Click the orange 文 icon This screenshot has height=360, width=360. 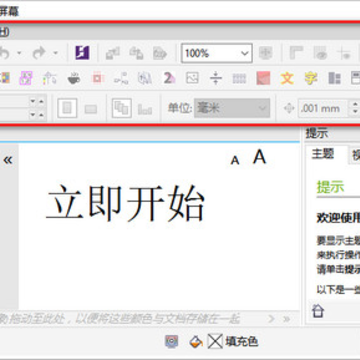[x=287, y=78]
